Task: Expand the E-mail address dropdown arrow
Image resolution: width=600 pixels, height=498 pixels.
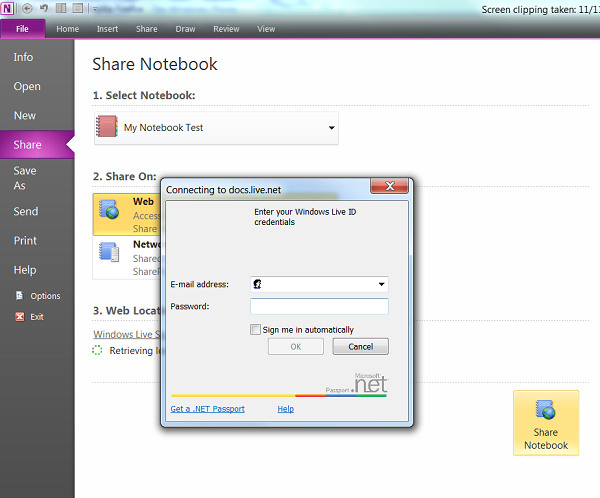Action: [381, 284]
